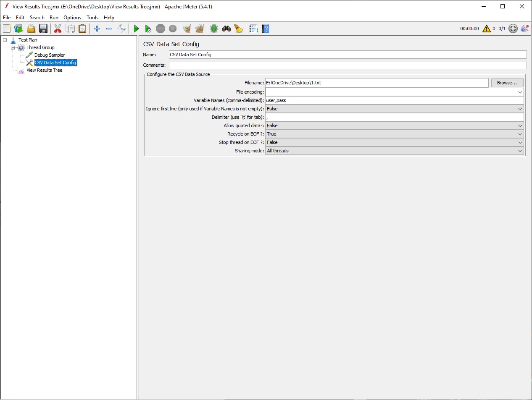The height and width of the screenshot is (400, 532).
Task: Click the Cut scissors icon
Action: pyautogui.click(x=58, y=29)
